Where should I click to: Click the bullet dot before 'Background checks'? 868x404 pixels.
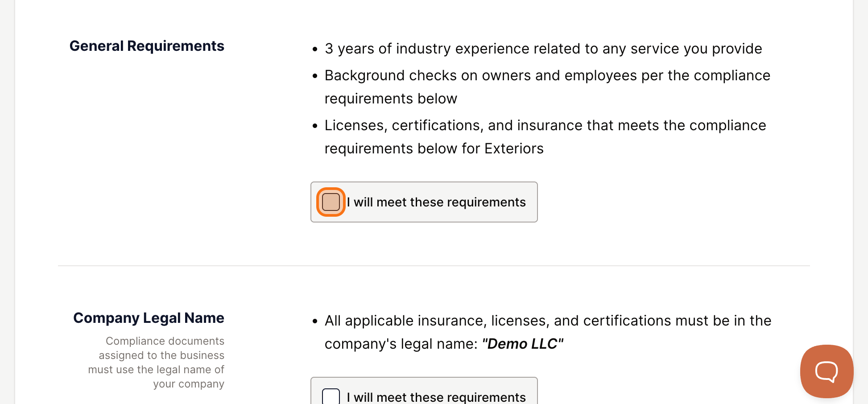point(315,76)
